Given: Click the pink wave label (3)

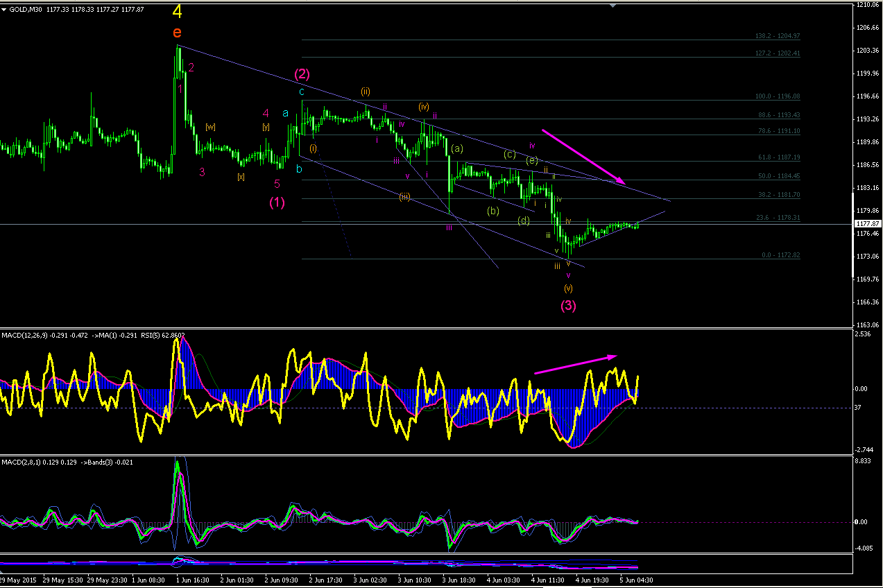Looking at the screenshot, I should point(568,304).
